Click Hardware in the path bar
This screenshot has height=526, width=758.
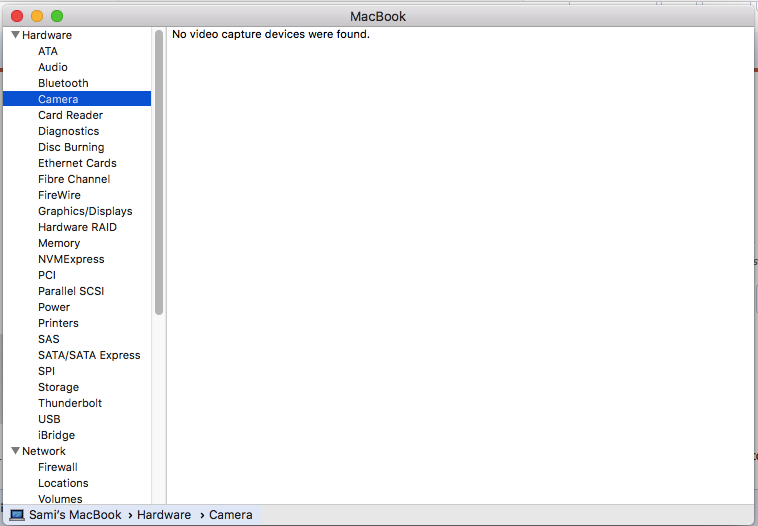tap(164, 515)
